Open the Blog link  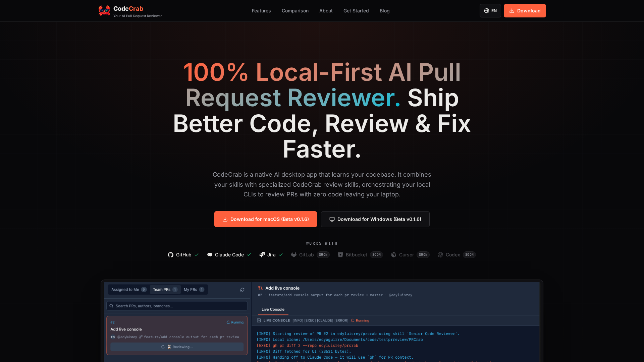click(x=385, y=11)
